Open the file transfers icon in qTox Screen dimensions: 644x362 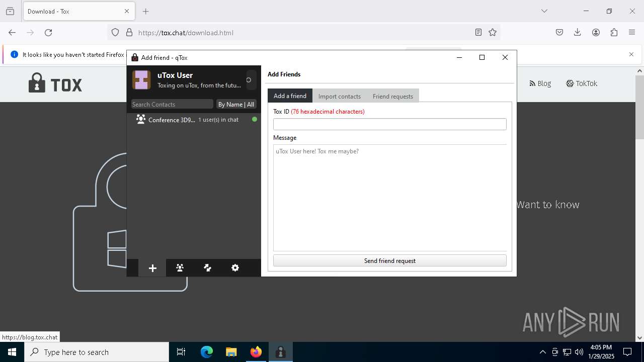click(207, 268)
